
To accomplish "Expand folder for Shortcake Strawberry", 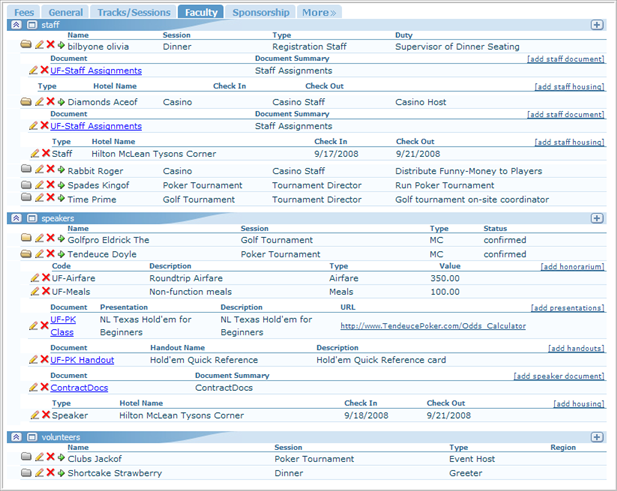I will point(26,472).
